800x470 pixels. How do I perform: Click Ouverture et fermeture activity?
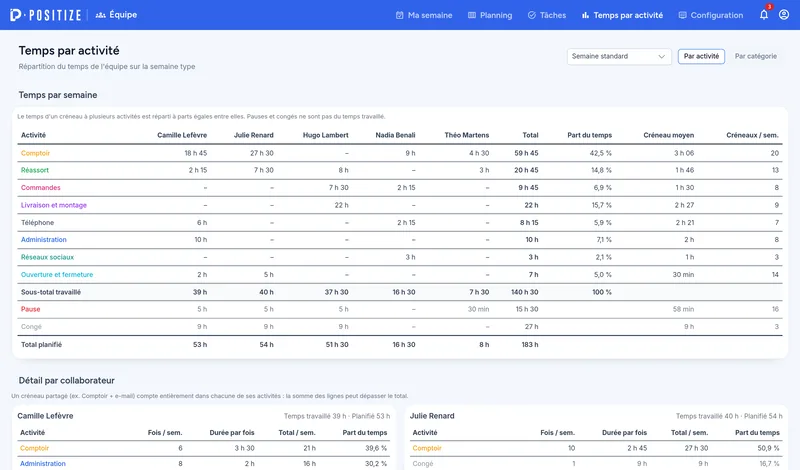tap(57, 275)
